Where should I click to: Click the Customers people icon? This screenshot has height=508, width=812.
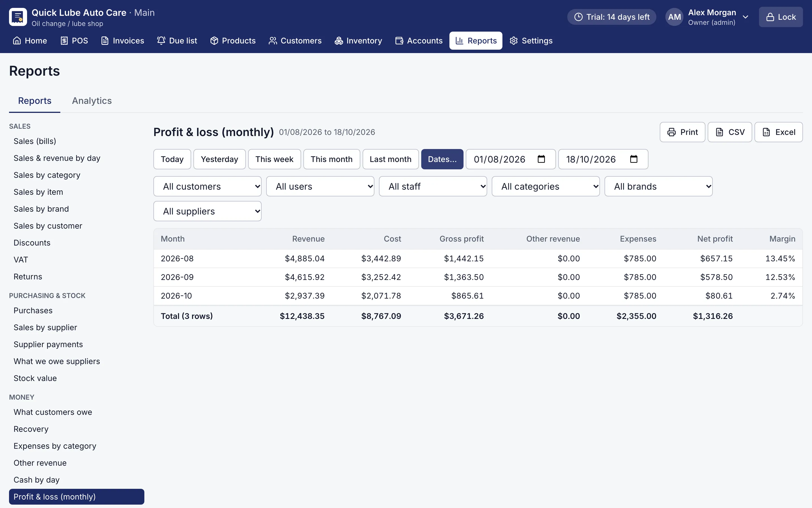pos(273,41)
